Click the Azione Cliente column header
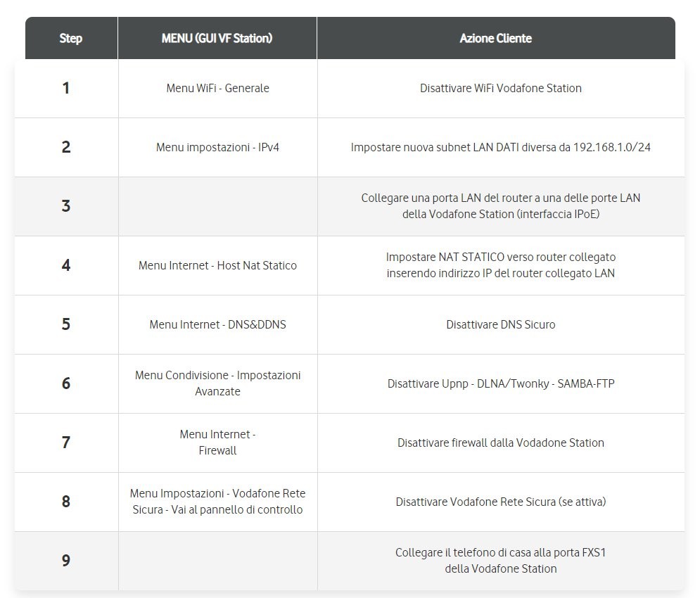The height and width of the screenshot is (598, 700). (x=495, y=38)
